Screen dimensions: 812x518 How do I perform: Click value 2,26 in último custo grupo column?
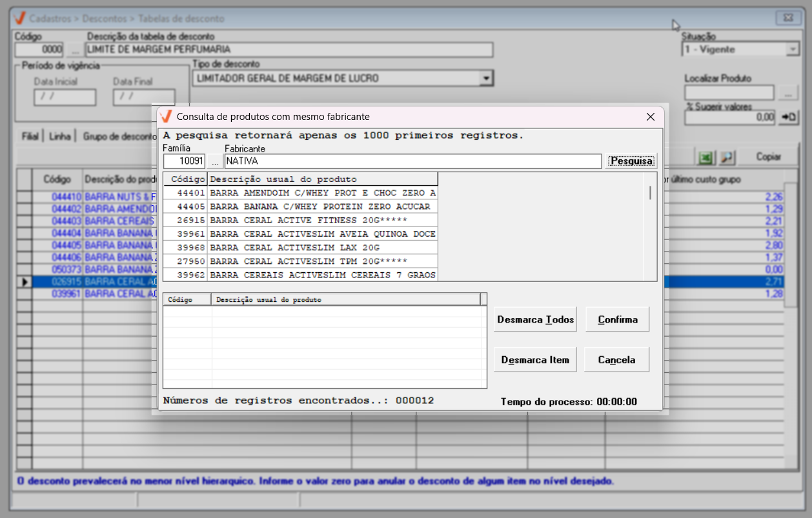tap(773, 197)
